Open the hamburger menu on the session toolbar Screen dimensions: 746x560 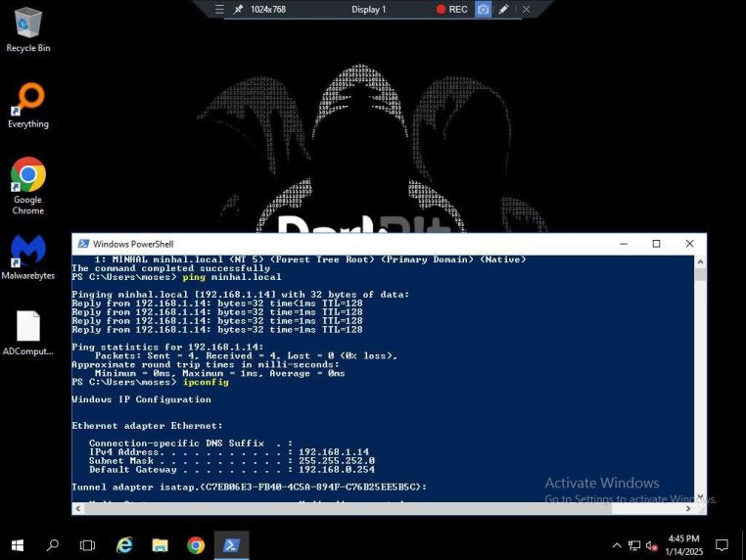point(219,9)
